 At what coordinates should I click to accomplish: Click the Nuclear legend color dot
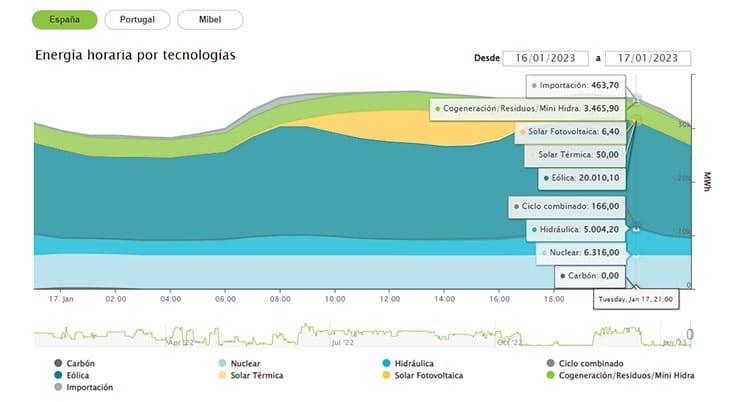click(x=222, y=363)
